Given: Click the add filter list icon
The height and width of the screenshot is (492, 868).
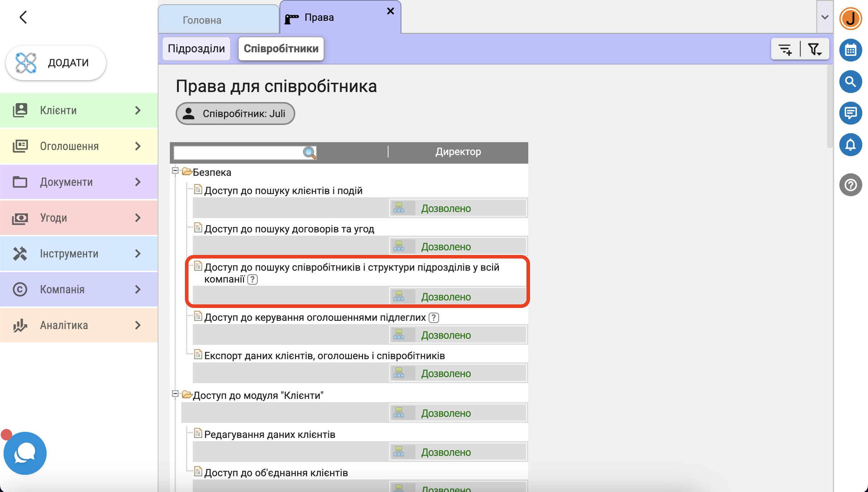Looking at the screenshot, I should click(785, 49).
